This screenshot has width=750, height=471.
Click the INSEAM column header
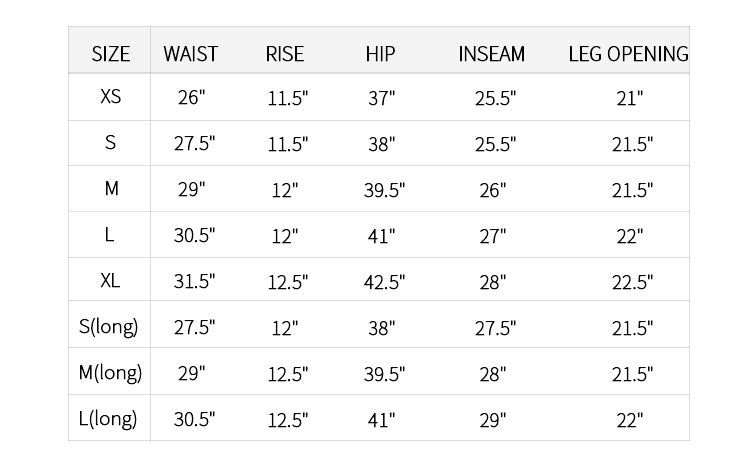click(x=491, y=54)
